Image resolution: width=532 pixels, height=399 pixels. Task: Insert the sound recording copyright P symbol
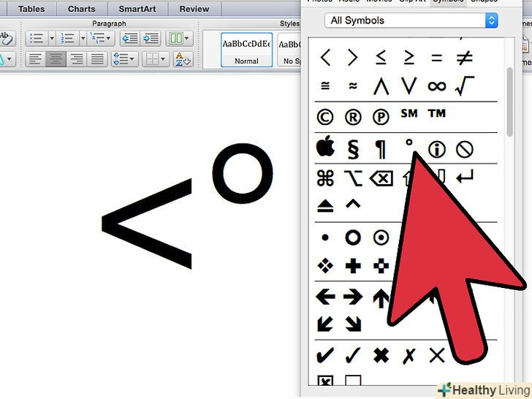pyautogui.click(x=381, y=118)
